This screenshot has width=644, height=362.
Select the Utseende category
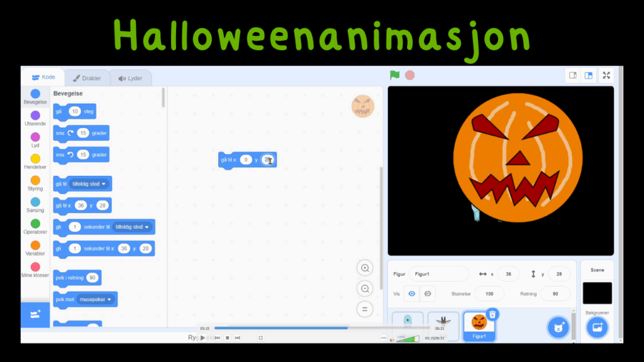(35, 118)
